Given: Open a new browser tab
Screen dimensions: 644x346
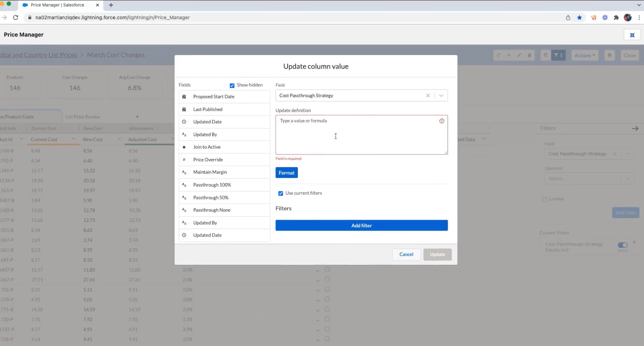Looking at the screenshot, I should 111,5.
